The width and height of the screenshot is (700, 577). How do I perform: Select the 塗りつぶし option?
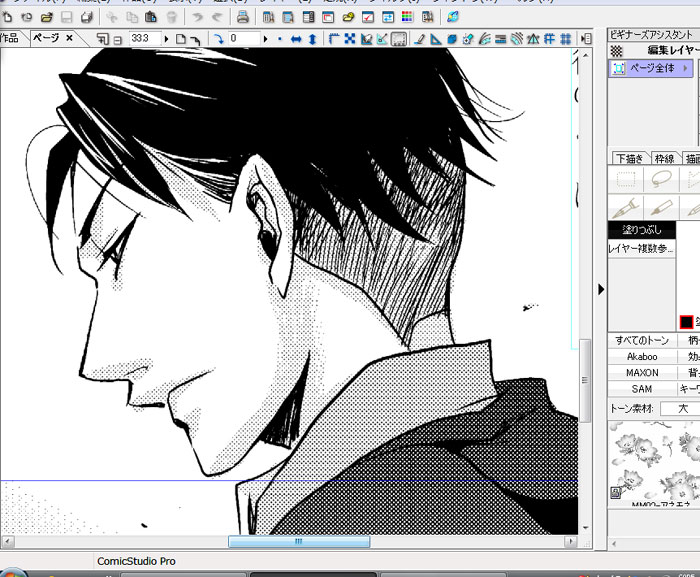tap(642, 230)
